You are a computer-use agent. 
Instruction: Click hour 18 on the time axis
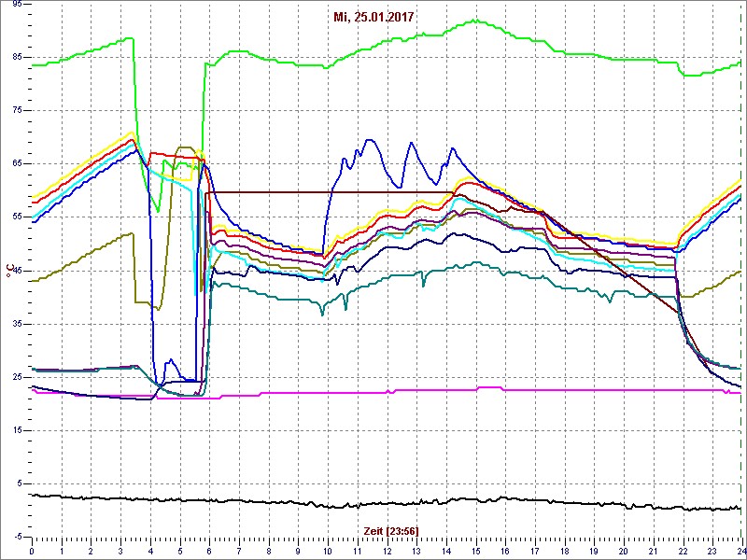pyautogui.click(x=564, y=549)
